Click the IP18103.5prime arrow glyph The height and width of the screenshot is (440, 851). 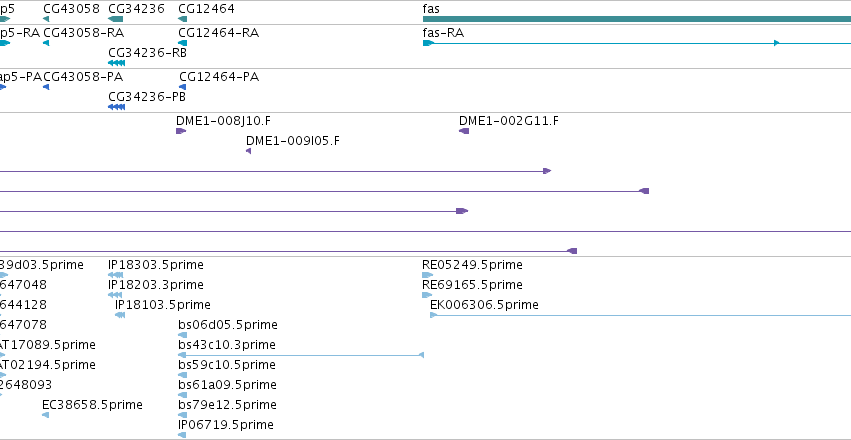coord(120,315)
